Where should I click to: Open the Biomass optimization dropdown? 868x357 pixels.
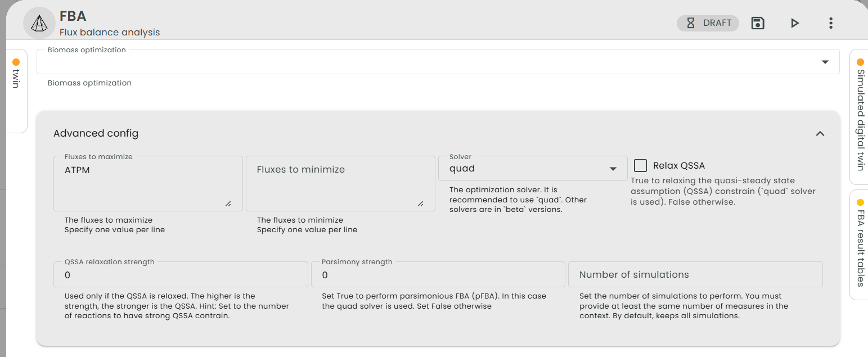tap(825, 62)
